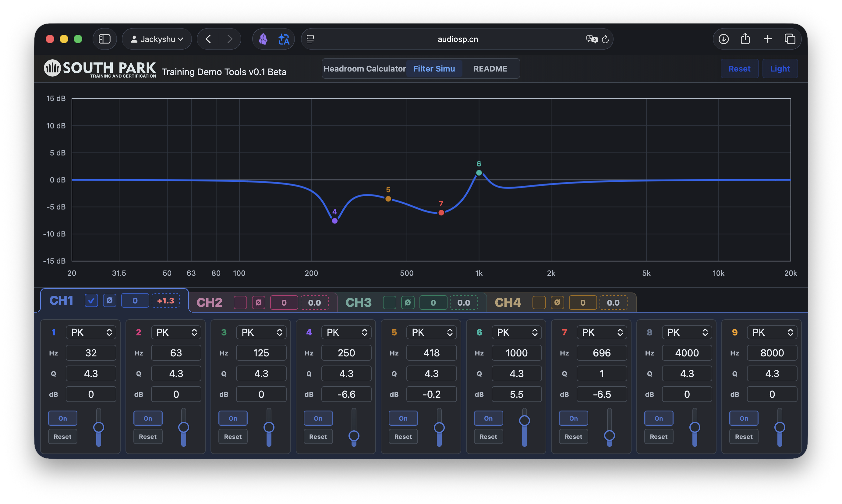Toggle the Safari sidebar icon
The width and height of the screenshot is (842, 504).
[104, 39]
